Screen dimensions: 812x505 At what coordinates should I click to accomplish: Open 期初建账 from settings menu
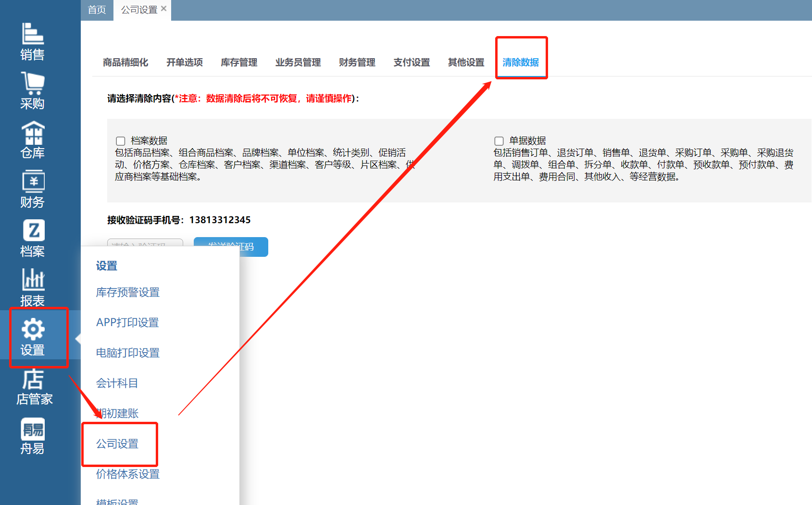[117, 414]
